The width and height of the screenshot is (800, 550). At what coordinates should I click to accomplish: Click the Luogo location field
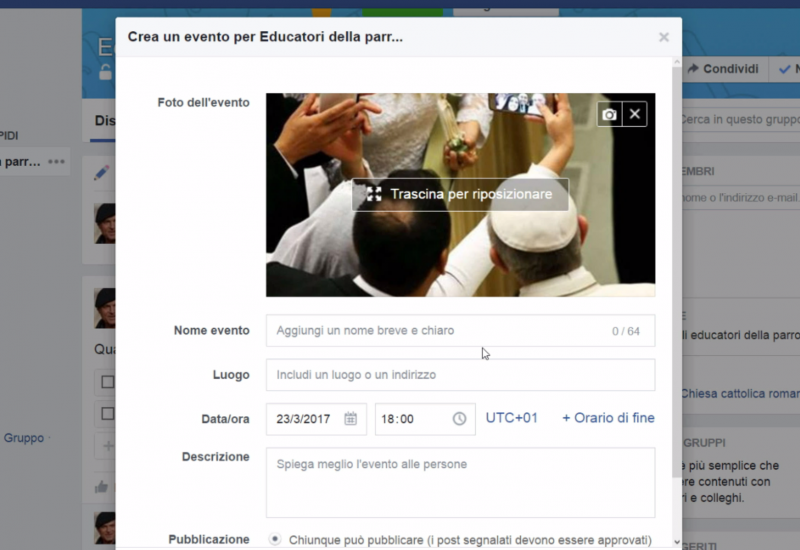pos(460,375)
